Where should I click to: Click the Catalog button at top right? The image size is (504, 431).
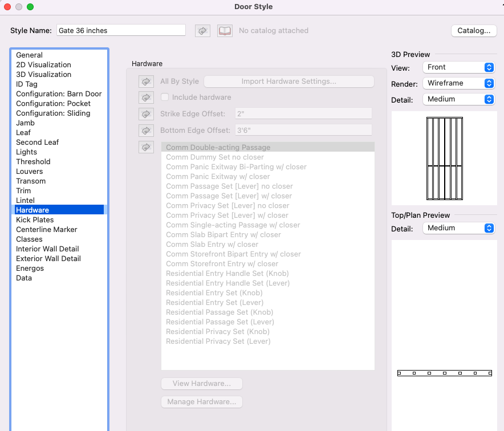coord(474,30)
